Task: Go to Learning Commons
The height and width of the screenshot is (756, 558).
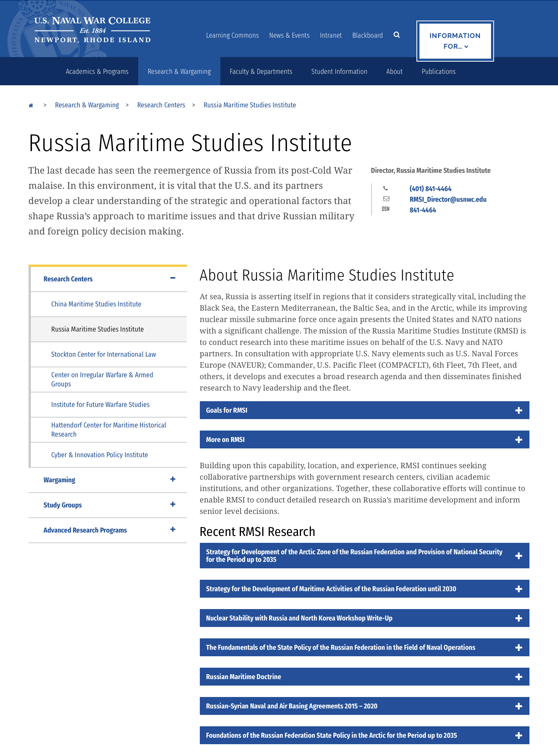Action: point(232,35)
